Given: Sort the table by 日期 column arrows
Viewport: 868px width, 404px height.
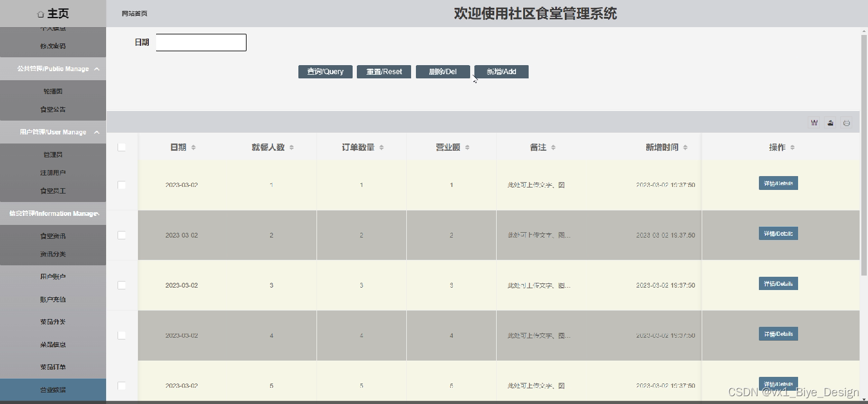Looking at the screenshot, I should [193, 148].
